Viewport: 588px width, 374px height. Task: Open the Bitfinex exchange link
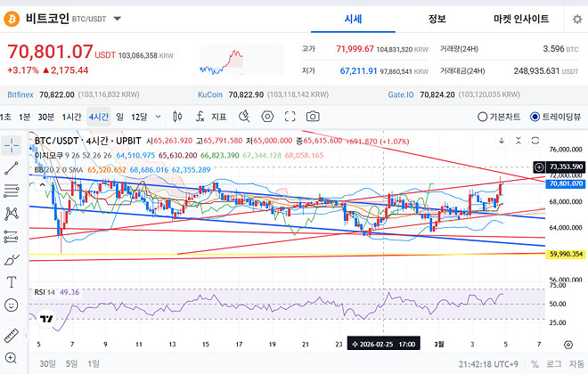pos(20,94)
